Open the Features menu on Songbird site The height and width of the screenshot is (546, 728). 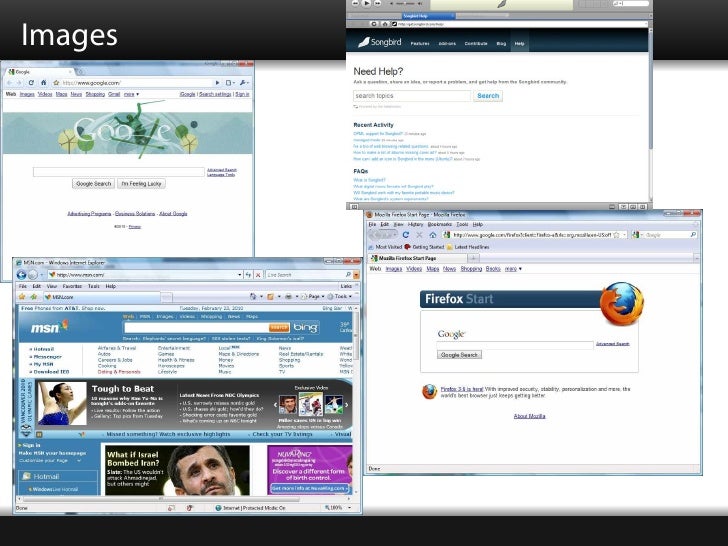point(420,44)
